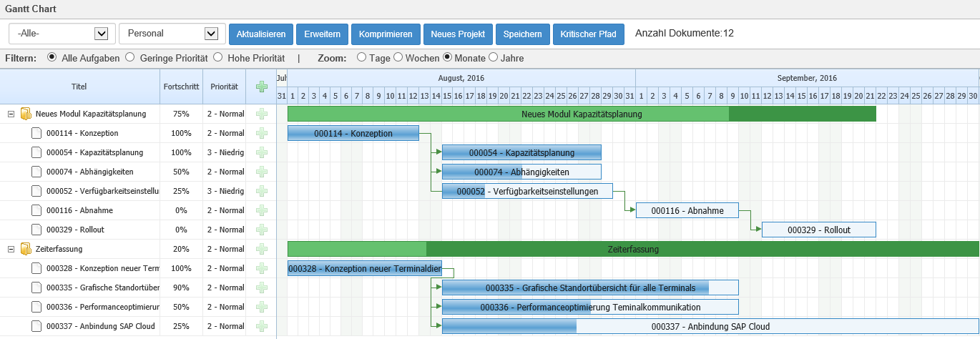Click green plus icon in Zeiterfassung row
Viewport: 980px width, 339px height.
[262, 249]
